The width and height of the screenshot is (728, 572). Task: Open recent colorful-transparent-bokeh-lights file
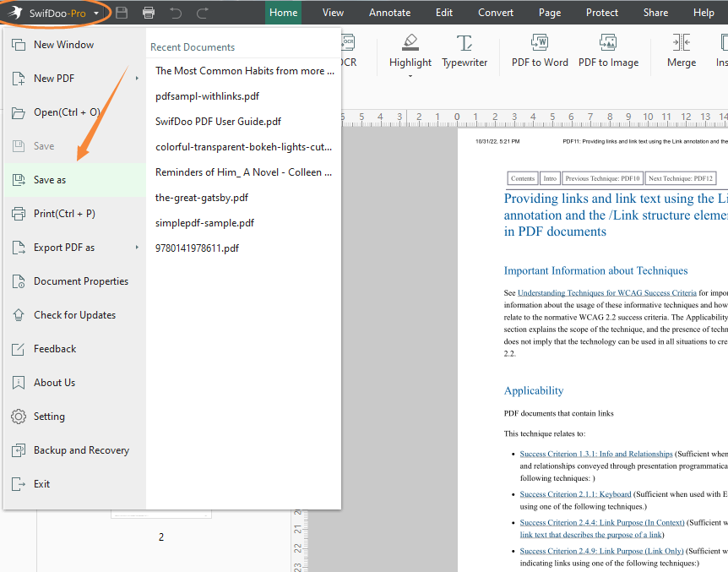click(243, 147)
